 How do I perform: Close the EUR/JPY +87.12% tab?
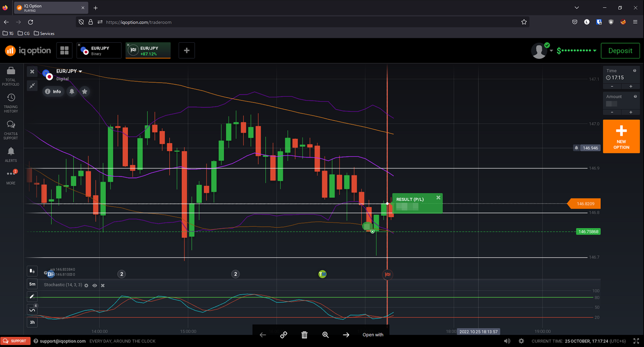pos(128,45)
